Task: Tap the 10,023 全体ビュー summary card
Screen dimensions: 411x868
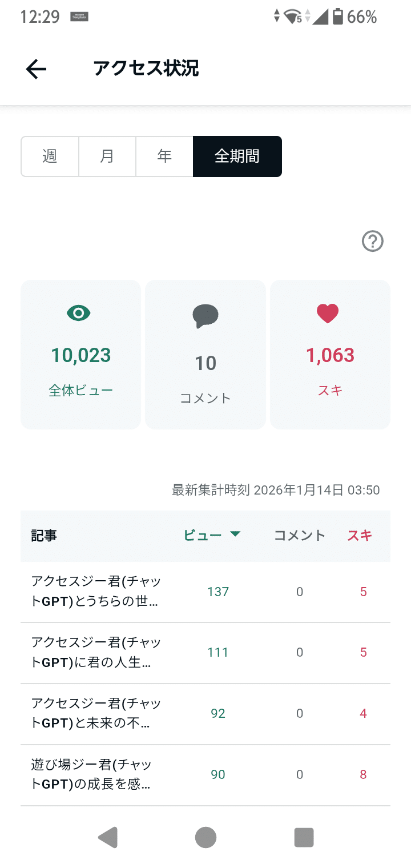Action: tap(80, 355)
